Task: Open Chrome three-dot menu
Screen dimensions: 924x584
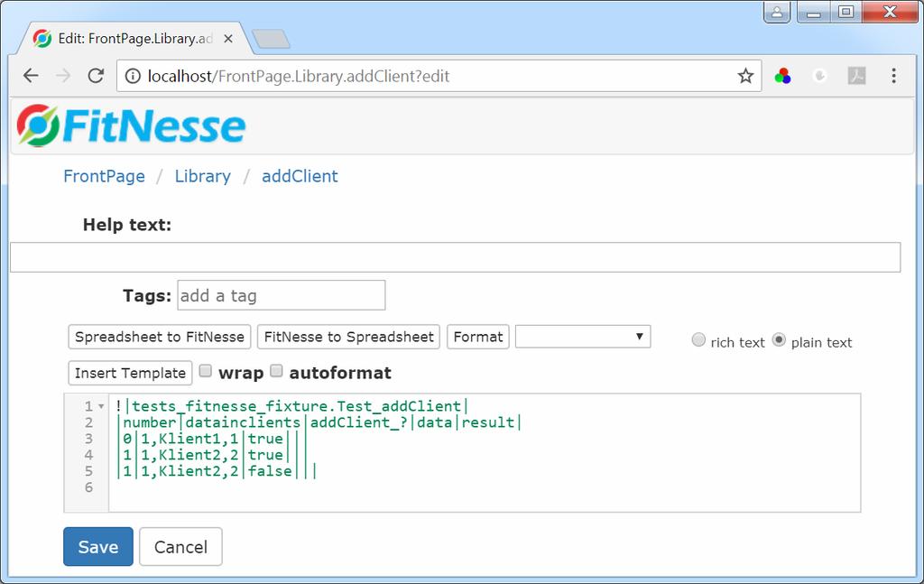Action: (894, 76)
